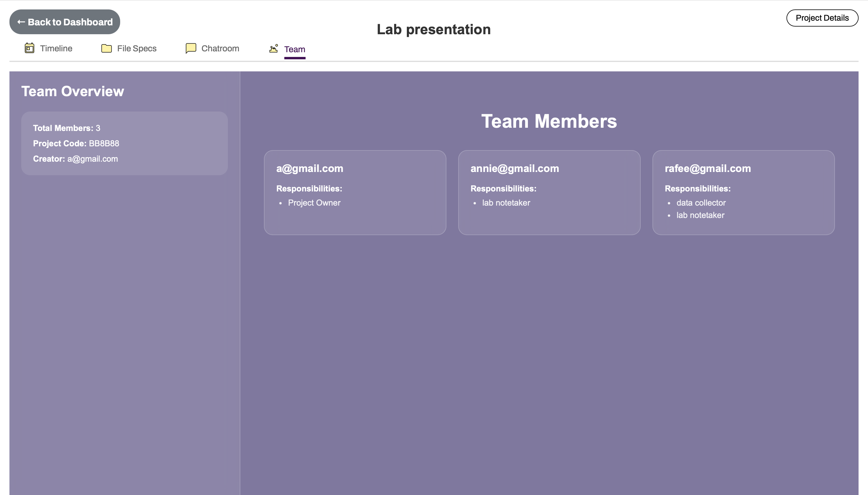Click the Team people icon

tap(274, 49)
